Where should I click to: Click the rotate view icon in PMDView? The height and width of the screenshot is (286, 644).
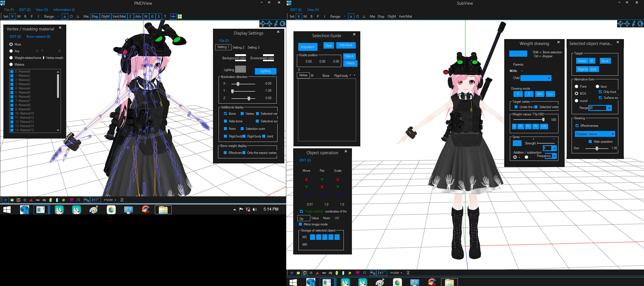283,24
